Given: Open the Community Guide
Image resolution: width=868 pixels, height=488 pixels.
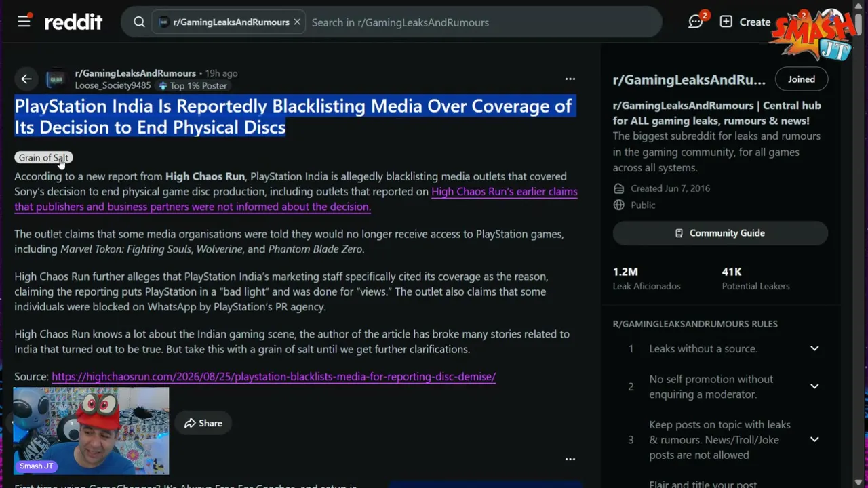Looking at the screenshot, I should (x=720, y=233).
